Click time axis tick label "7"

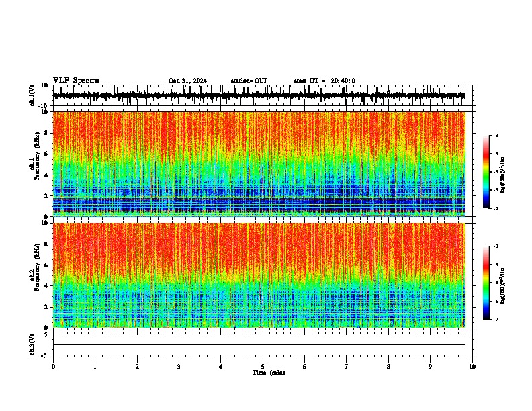[347, 367]
